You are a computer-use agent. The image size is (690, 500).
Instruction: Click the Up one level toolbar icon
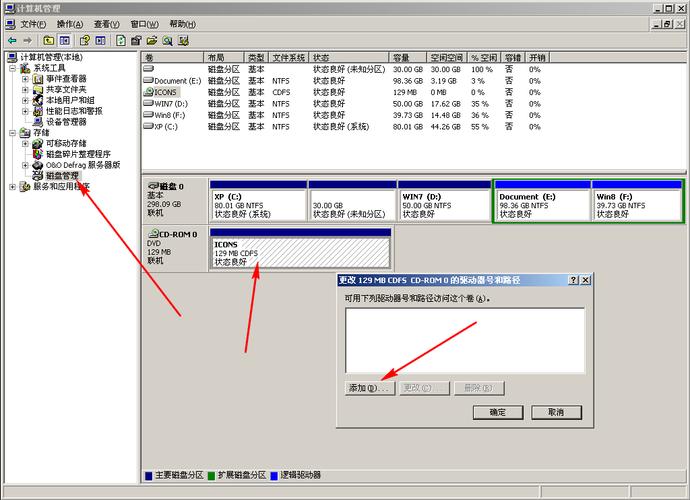point(47,40)
